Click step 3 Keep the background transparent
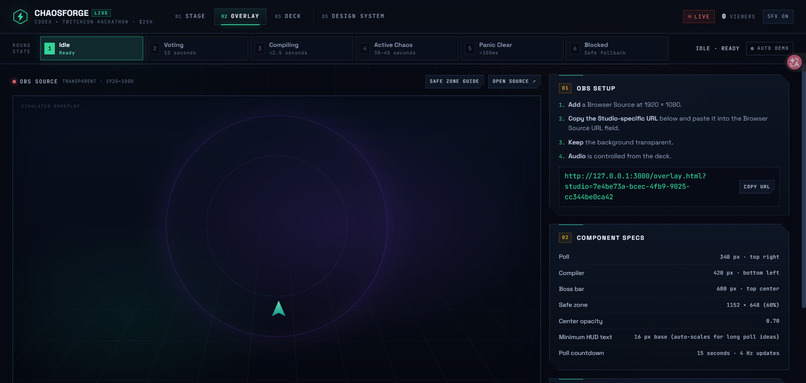This screenshot has height=383, width=806. (616, 142)
